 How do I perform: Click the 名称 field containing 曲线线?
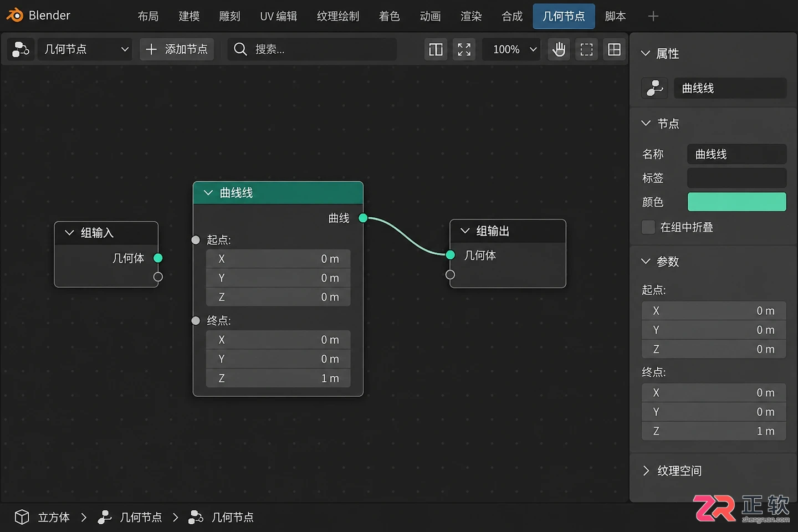tap(736, 154)
